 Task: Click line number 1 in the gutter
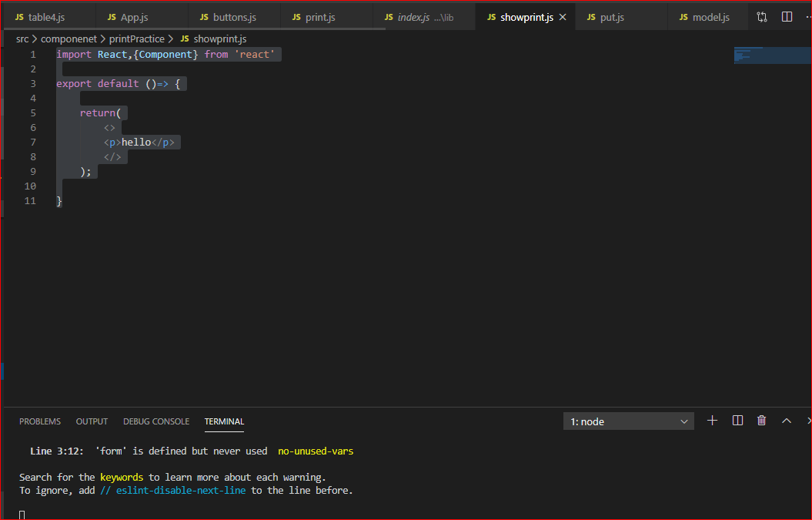click(33, 55)
